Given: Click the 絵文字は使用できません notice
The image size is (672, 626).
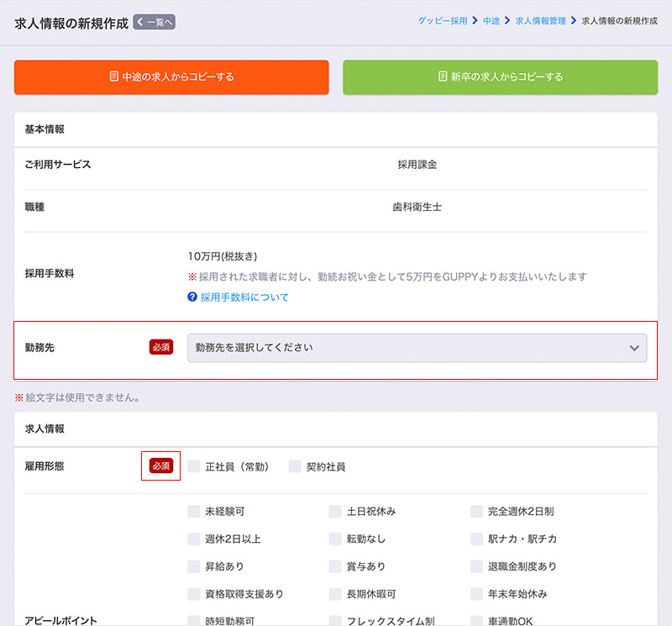Looking at the screenshot, I should tap(77, 398).
